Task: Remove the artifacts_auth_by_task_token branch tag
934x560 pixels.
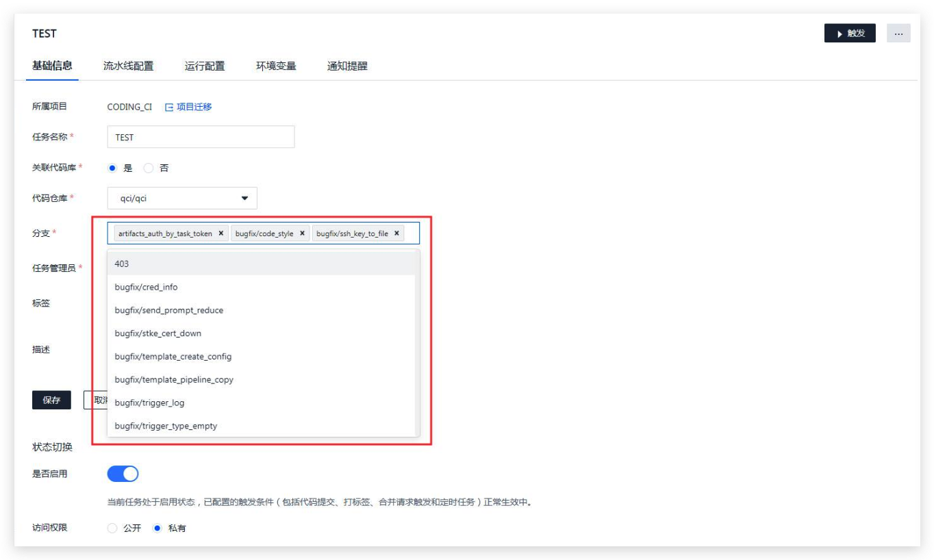Action: (220, 233)
